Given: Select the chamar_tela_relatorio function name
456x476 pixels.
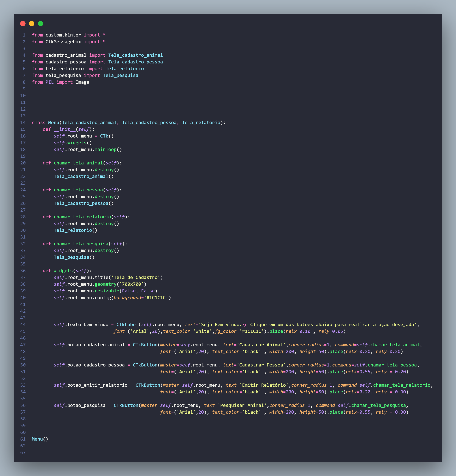Looking at the screenshot, I should coord(83,217).
